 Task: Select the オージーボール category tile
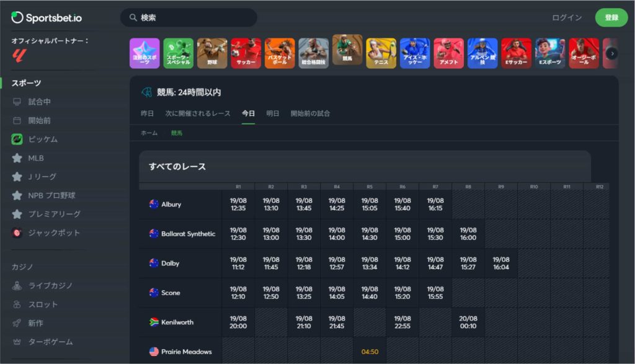(584, 53)
